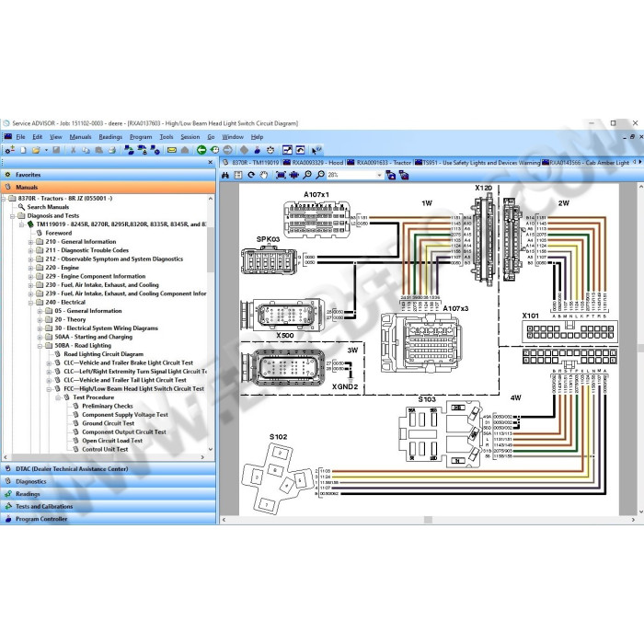Open the DTAC Dealer Technical Assistance Center panel

108,469
